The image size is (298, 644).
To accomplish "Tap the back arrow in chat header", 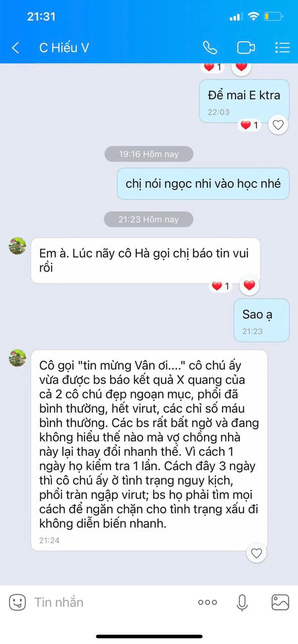I will click(x=16, y=48).
